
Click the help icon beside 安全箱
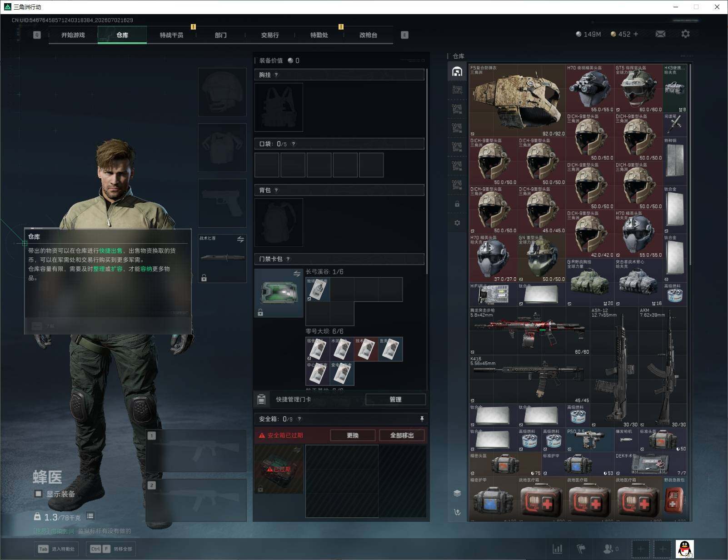(x=299, y=419)
